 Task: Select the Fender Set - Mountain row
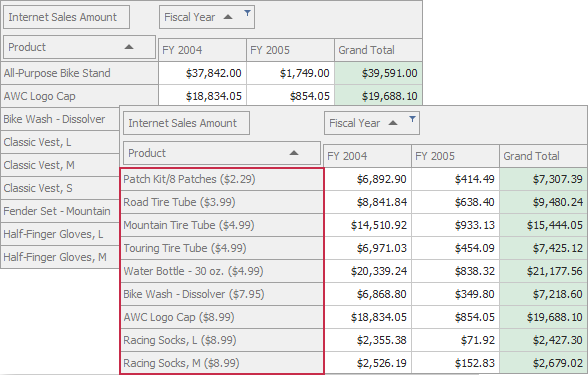point(60,211)
